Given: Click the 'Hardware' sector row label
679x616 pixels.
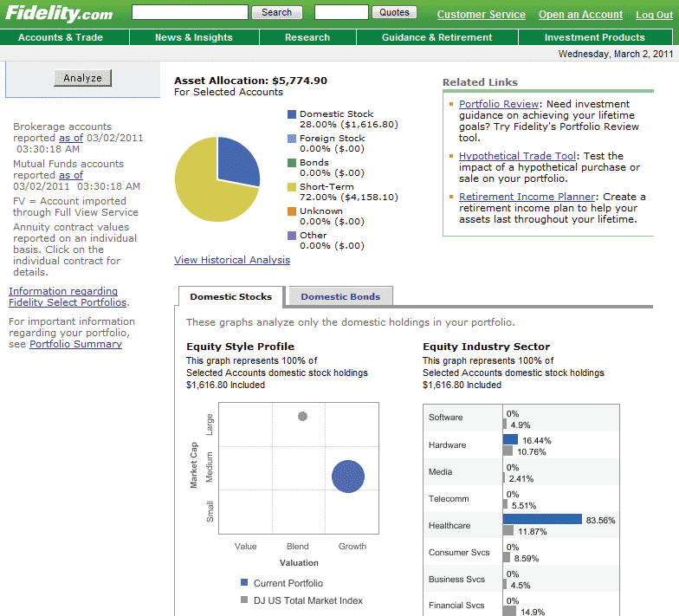Looking at the screenshot, I should (x=447, y=445).
